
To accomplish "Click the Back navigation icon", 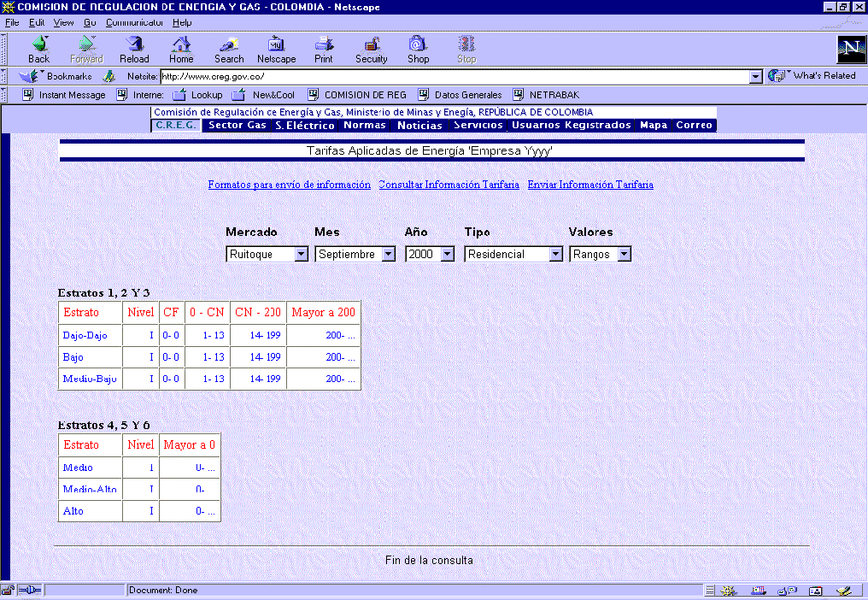I will pyautogui.click(x=38, y=49).
